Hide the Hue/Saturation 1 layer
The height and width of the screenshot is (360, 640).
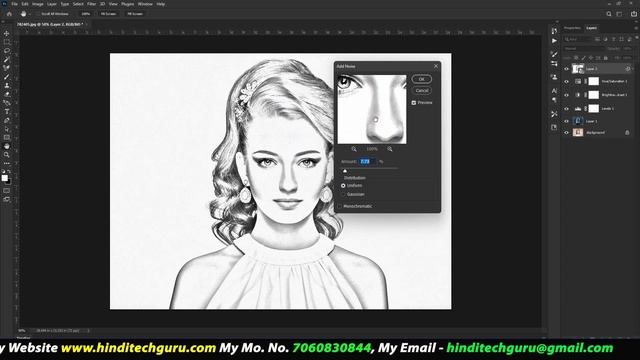point(567,82)
